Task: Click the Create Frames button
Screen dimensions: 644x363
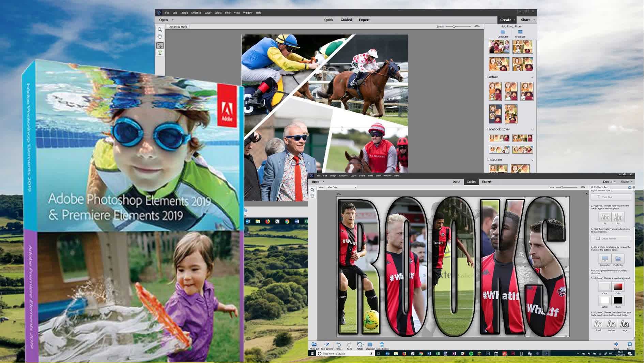Action: coord(611,238)
